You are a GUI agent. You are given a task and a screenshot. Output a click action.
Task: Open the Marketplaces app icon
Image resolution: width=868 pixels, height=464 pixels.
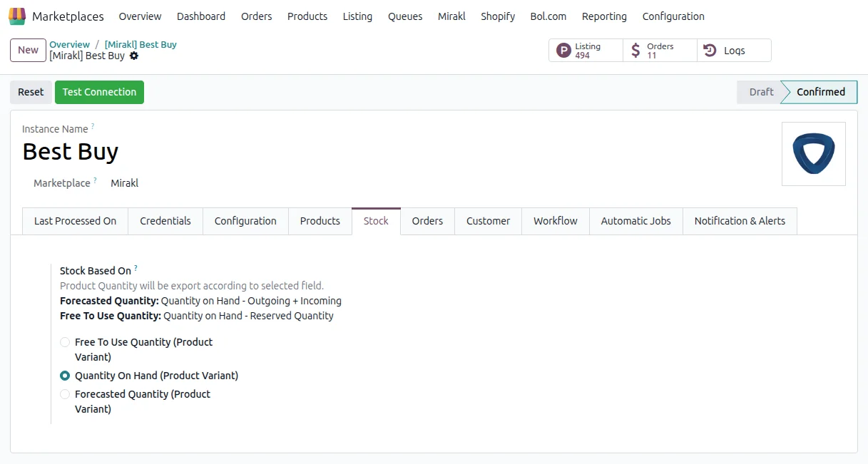(x=17, y=16)
